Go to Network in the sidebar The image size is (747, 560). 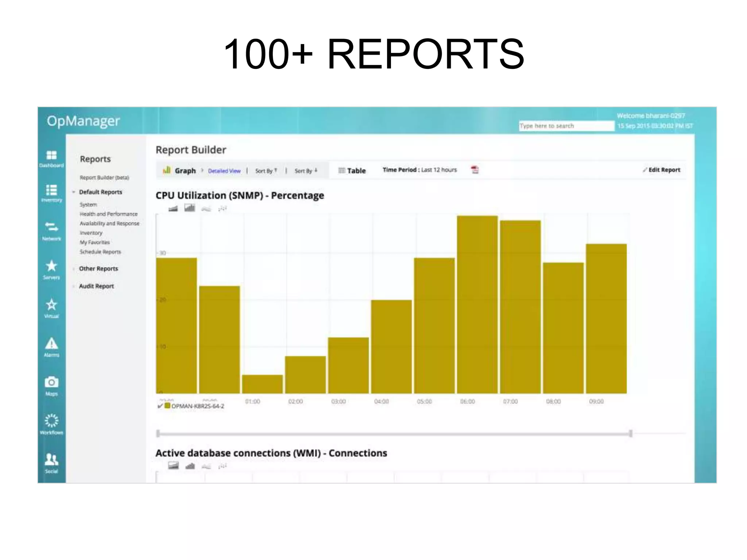coord(51,231)
